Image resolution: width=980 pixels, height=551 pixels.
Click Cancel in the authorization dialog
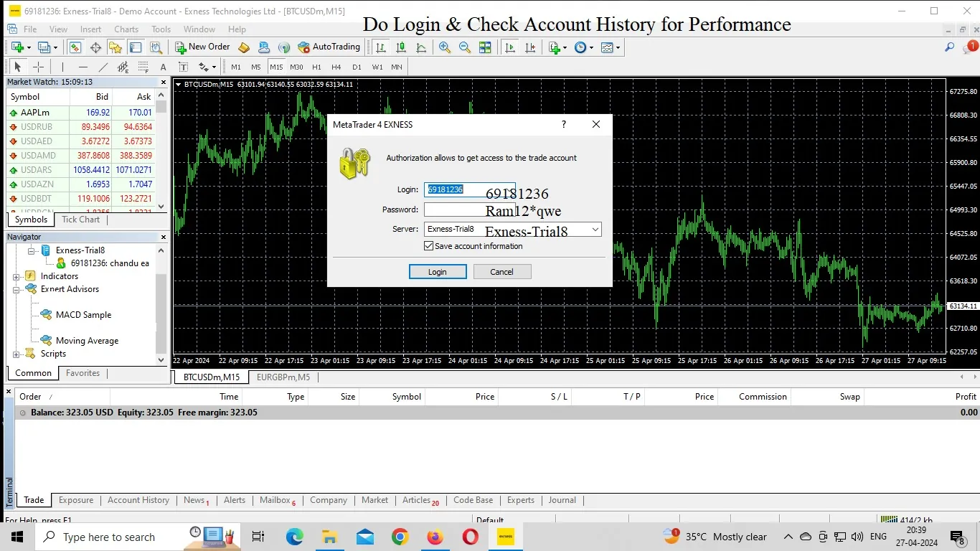[x=501, y=272]
